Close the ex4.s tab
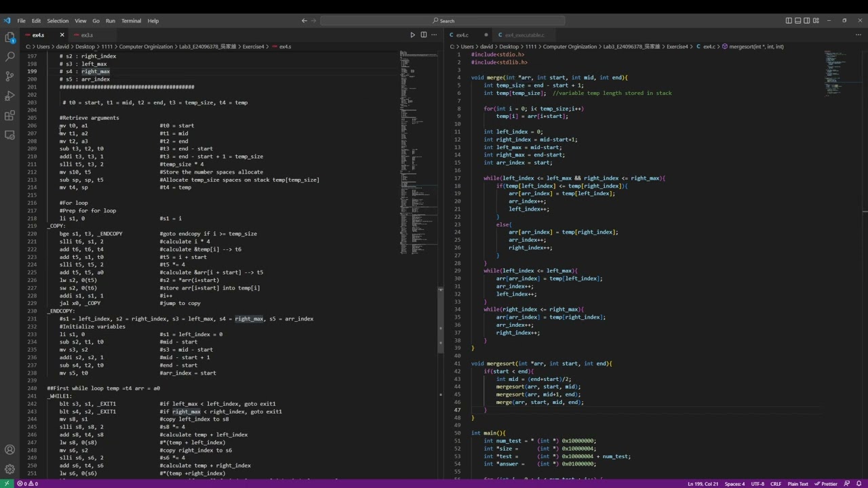Image resolution: width=868 pixels, height=488 pixels. [62, 35]
